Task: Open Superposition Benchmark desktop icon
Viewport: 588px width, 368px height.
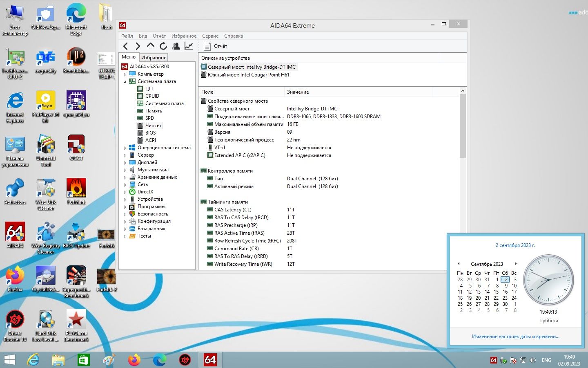Action: tap(76, 282)
